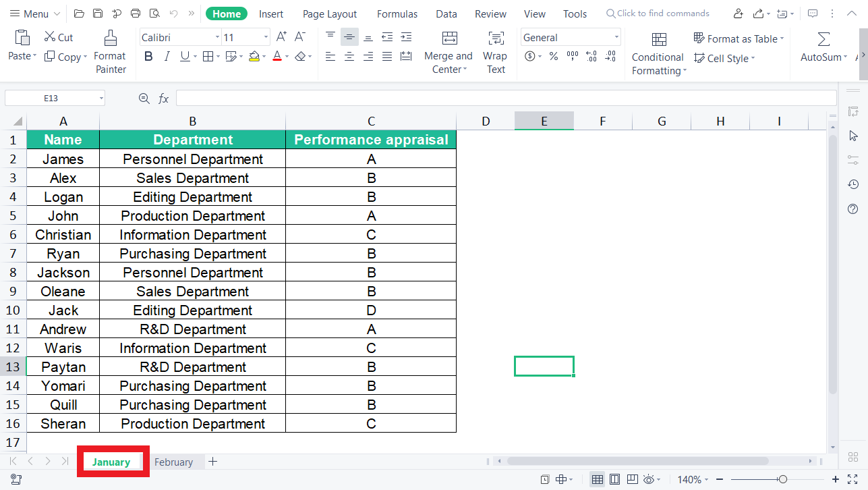Open the History clock icon in right sidebar

853,184
